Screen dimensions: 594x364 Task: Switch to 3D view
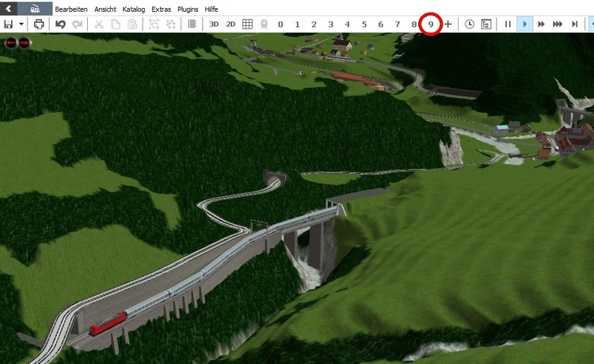tap(214, 25)
